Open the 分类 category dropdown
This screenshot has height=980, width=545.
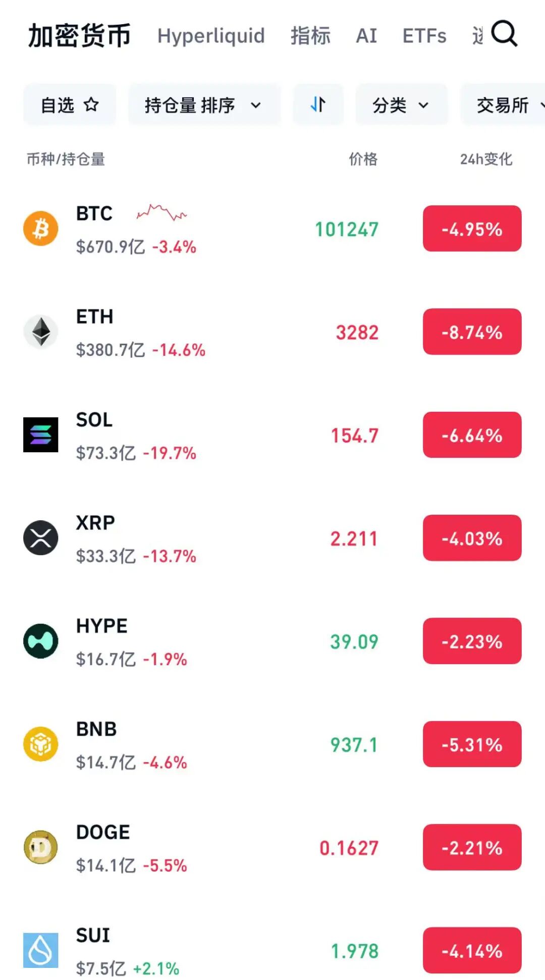(x=401, y=105)
